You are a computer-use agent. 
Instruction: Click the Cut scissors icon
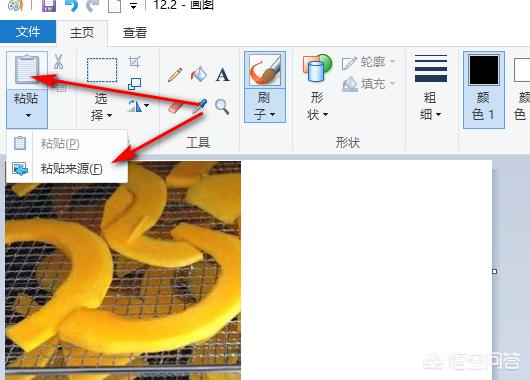[58, 62]
